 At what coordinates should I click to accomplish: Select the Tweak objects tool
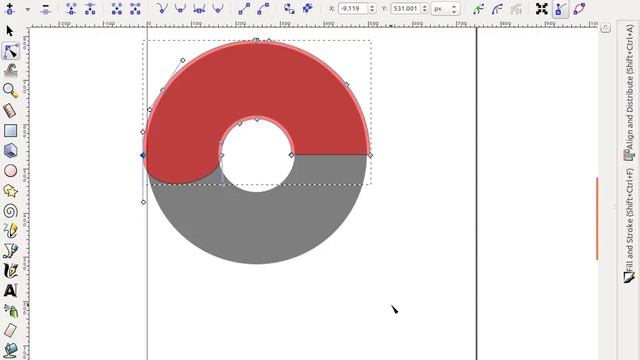point(11,71)
